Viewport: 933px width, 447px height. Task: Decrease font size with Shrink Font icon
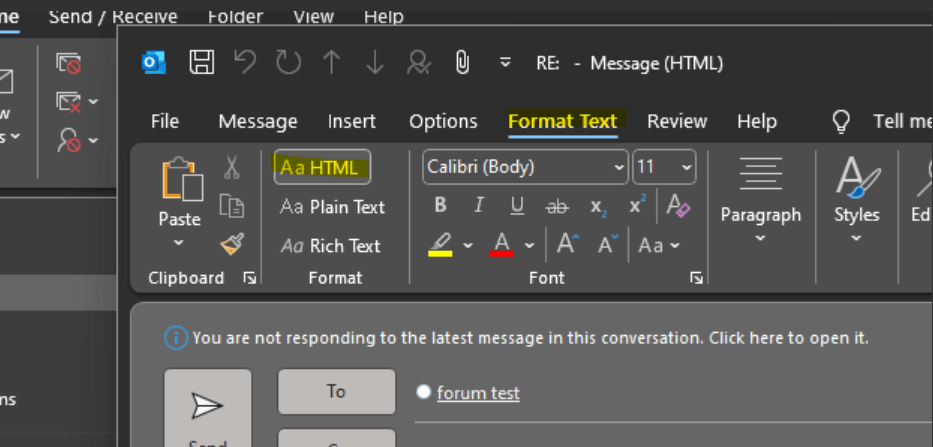coord(608,244)
